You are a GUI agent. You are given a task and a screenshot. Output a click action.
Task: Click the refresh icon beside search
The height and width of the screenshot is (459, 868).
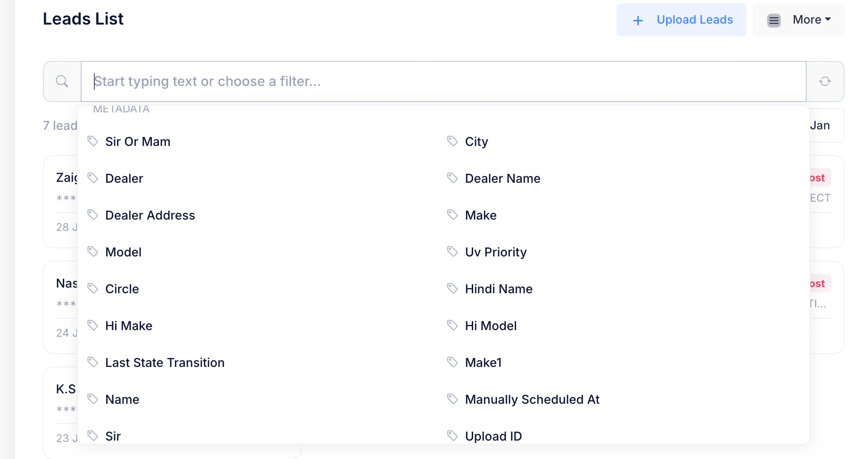pos(825,81)
